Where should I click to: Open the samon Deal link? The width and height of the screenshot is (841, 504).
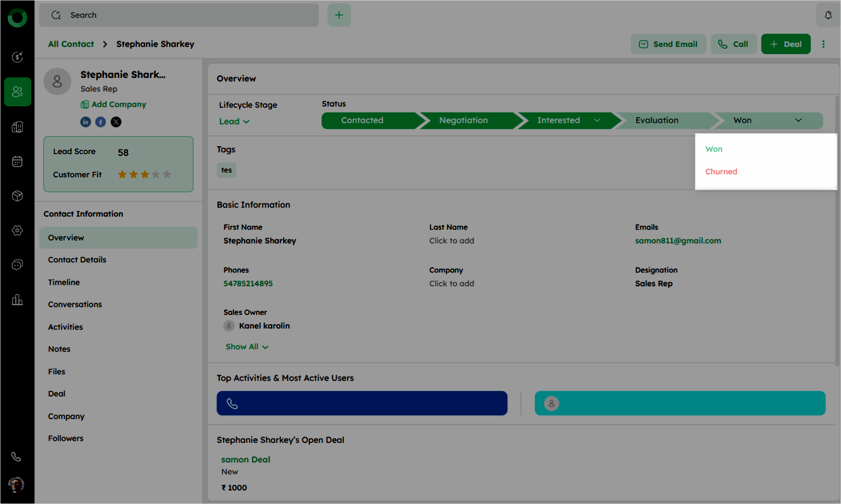click(x=245, y=459)
